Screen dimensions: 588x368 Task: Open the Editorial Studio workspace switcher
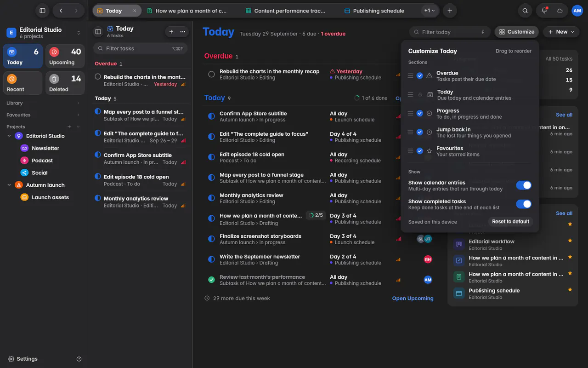pyautogui.click(x=44, y=33)
